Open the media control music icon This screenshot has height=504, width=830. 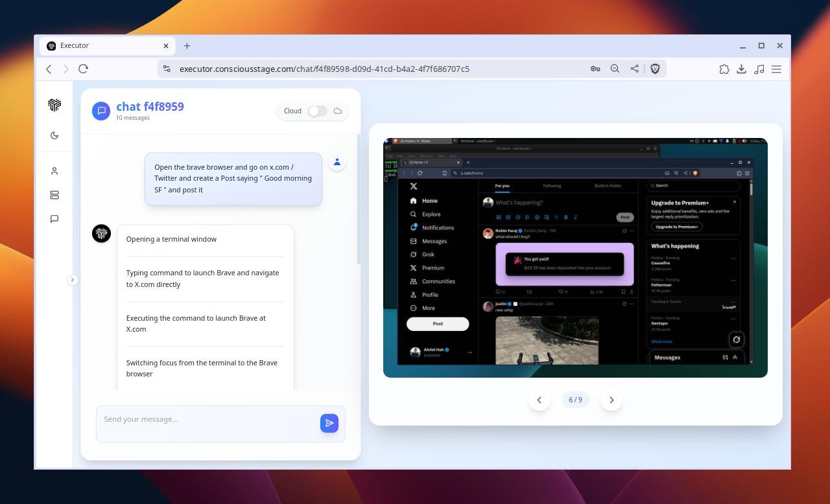(759, 69)
